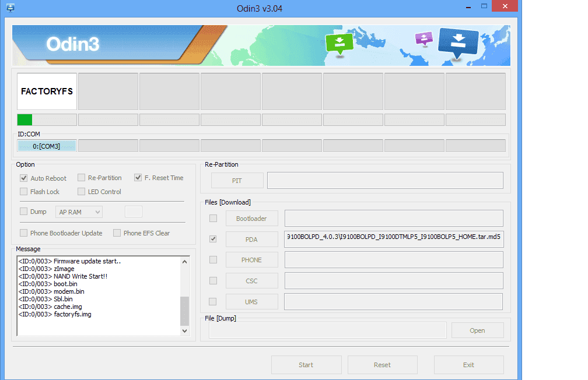Click the Message log scrollbar thumb

184,311
